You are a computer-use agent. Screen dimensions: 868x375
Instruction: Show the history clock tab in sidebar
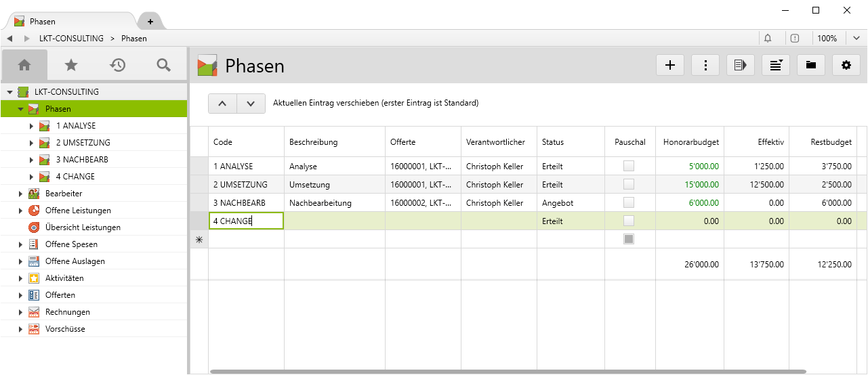[117, 65]
